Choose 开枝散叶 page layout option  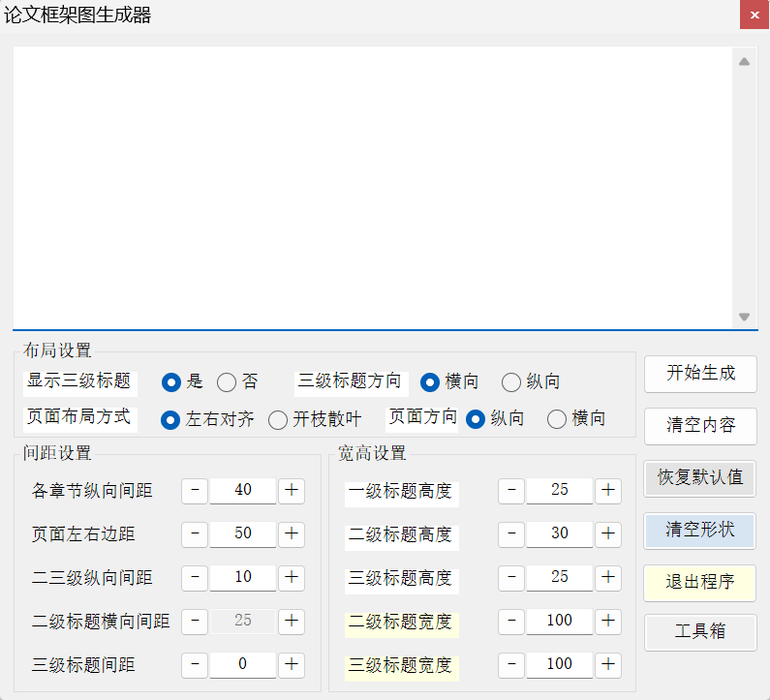tap(278, 420)
